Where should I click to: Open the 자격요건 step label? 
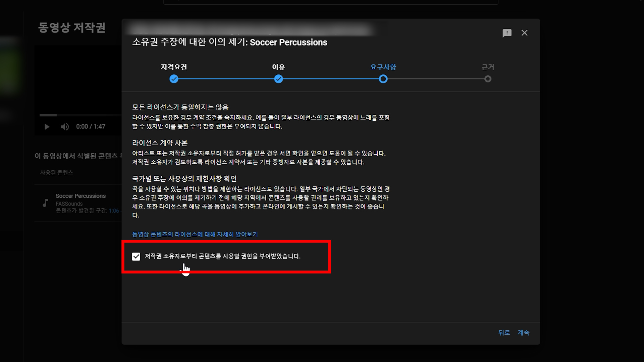(174, 67)
